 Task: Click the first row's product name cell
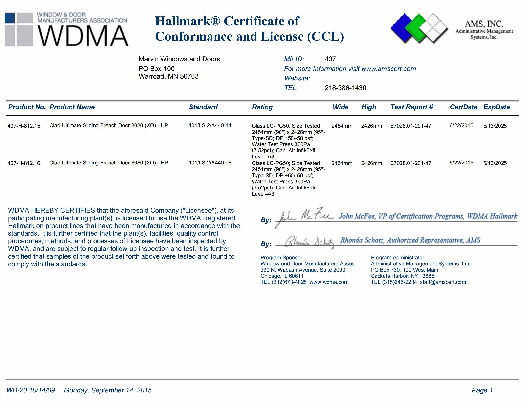109,125
